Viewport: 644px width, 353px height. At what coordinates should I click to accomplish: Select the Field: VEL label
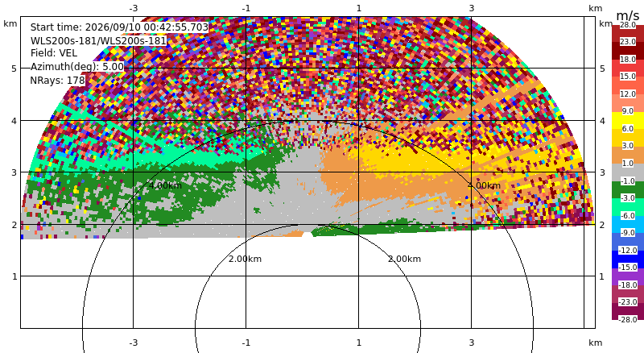point(54,53)
